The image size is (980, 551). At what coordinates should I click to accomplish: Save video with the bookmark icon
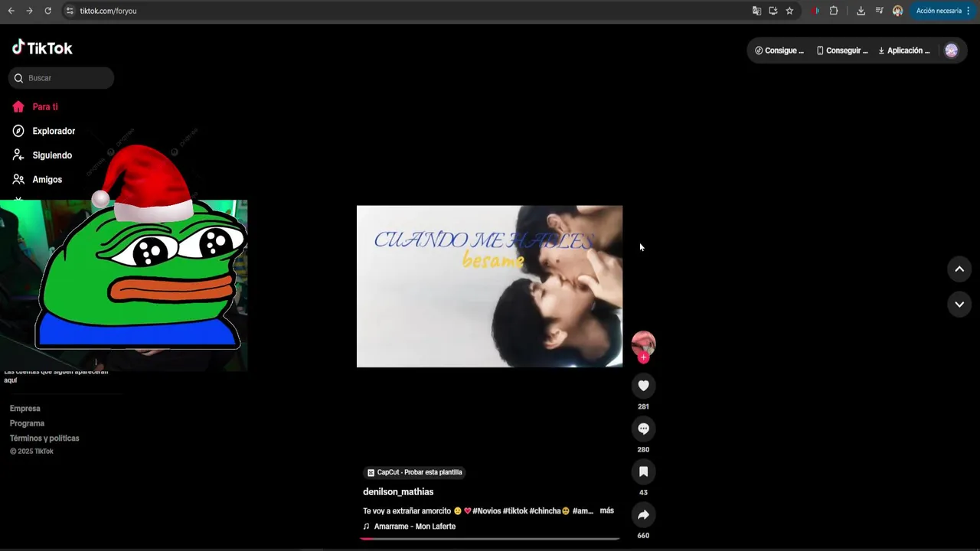[x=643, y=471]
